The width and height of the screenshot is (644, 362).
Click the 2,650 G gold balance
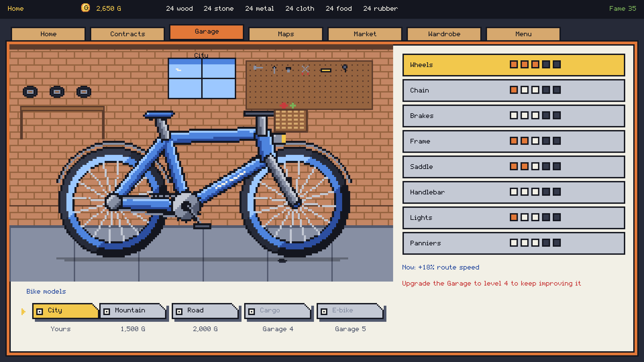pos(108,8)
